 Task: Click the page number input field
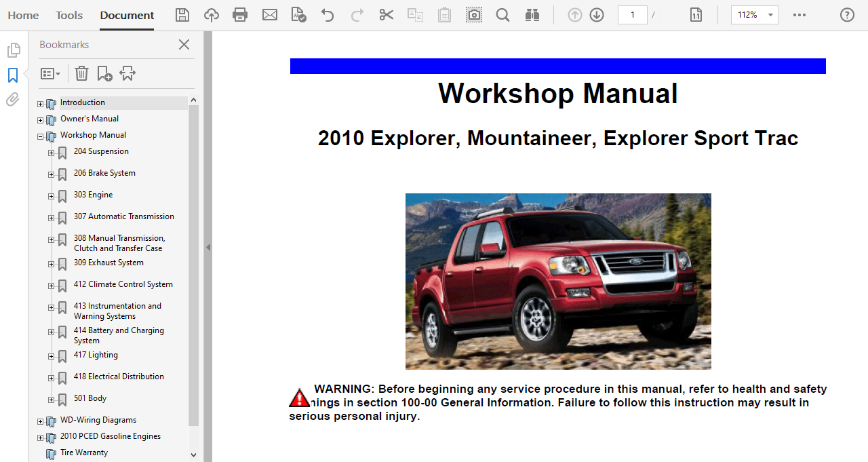(x=632, y=15)
